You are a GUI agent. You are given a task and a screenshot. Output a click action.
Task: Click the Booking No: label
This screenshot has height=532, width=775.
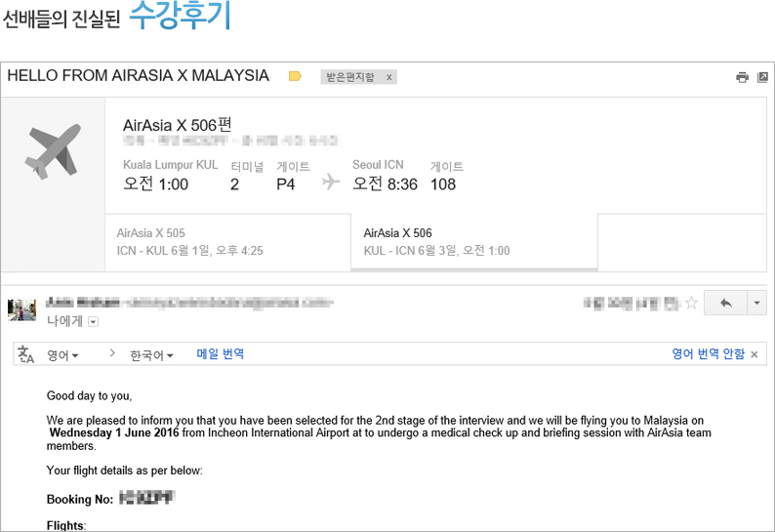80,500
